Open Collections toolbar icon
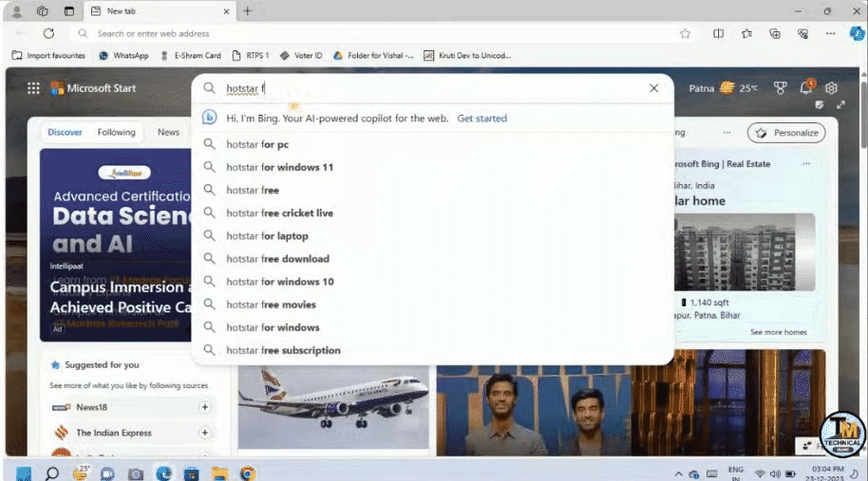 point(775,34)
